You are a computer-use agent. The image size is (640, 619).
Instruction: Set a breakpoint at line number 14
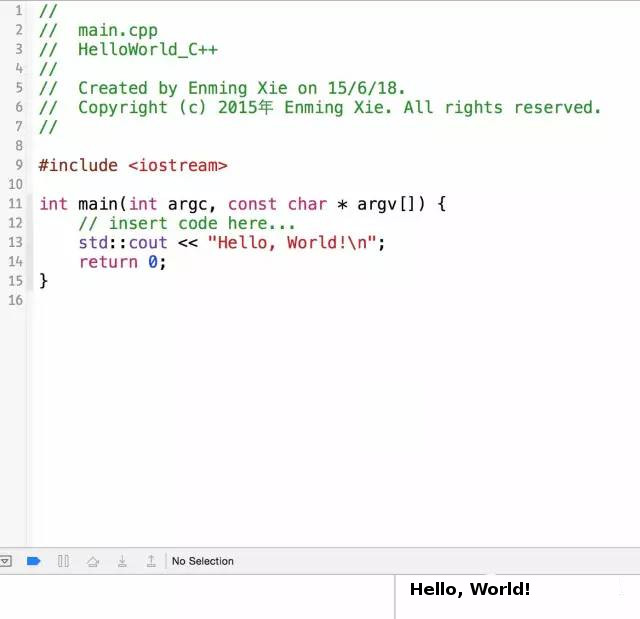(16, 261)
